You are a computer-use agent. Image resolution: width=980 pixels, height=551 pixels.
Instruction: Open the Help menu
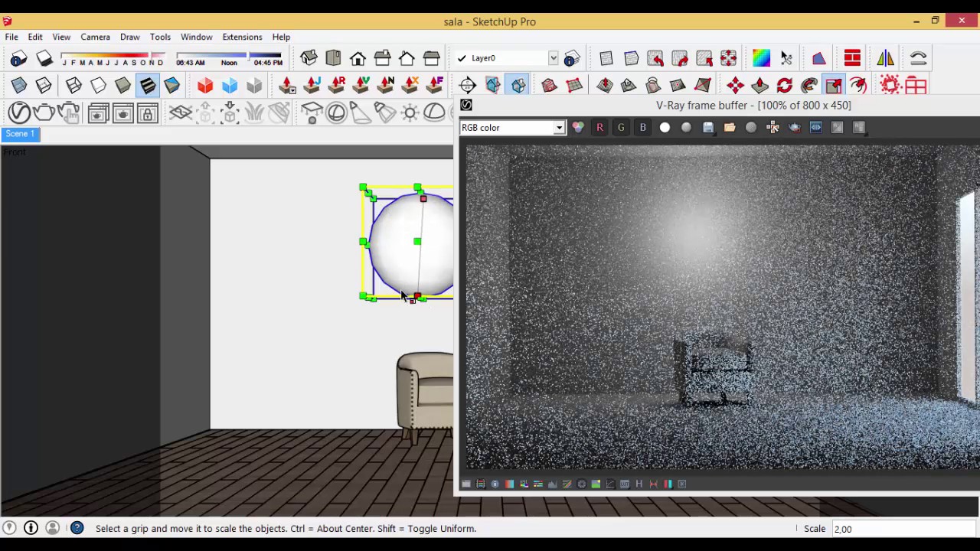tap(281, 37)
